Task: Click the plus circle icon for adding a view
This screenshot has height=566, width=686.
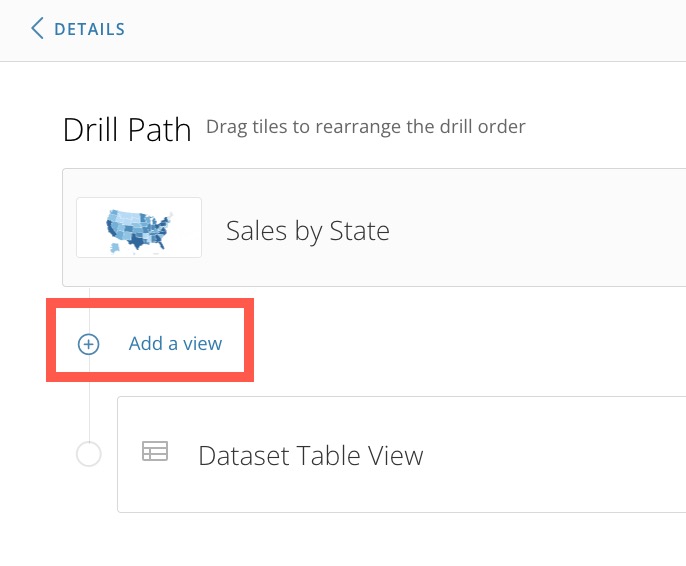Action: pyautogui.click(x=89, y=344)
